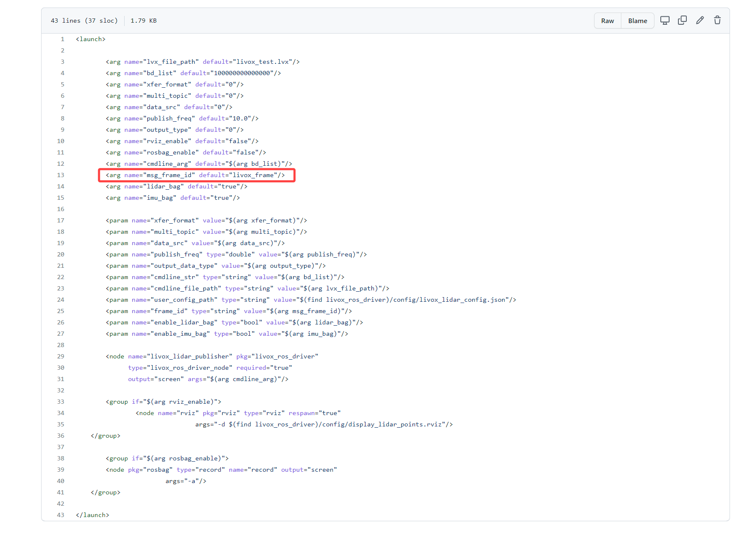
Task: Open the Blame view
Action: [637, 21]
